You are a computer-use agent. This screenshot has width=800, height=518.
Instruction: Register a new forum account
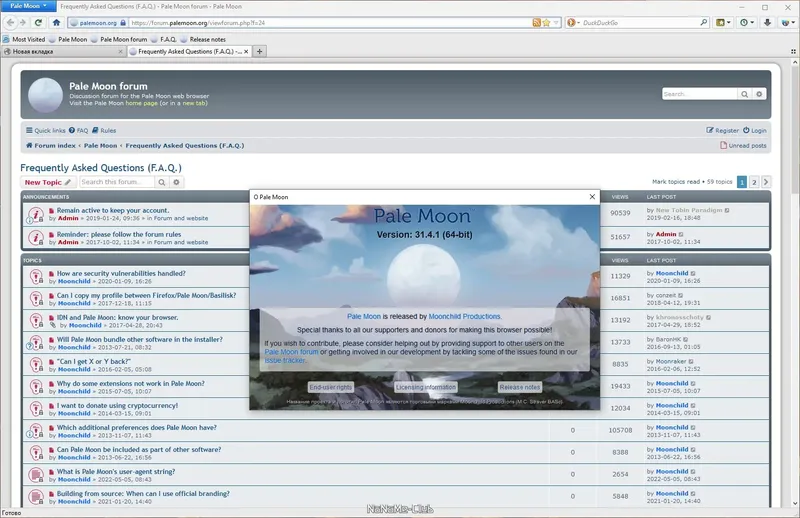722,131
